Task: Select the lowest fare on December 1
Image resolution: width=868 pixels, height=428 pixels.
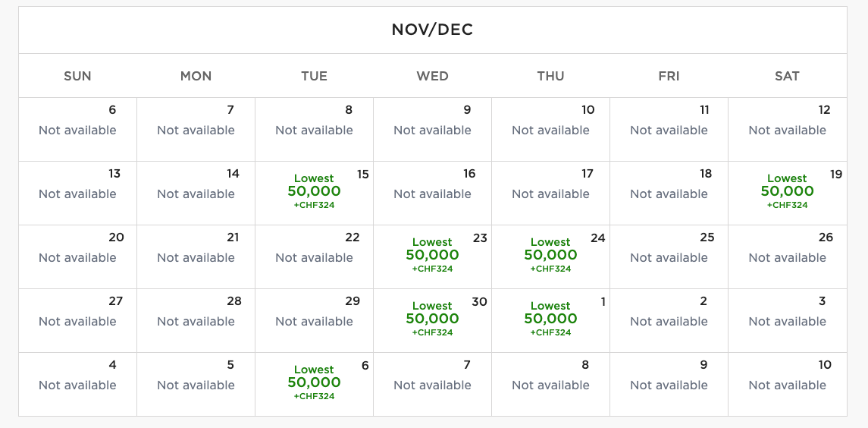Action: pos(550,319)
